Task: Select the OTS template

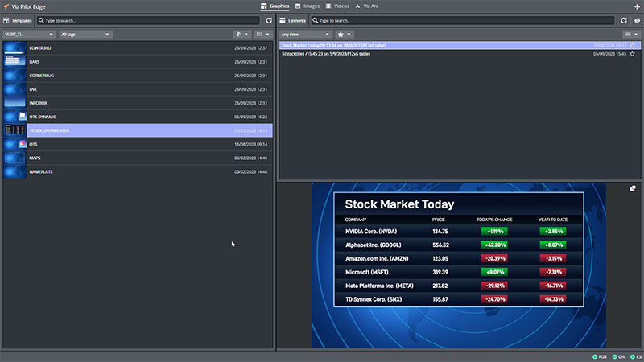Action: (138, 145)
